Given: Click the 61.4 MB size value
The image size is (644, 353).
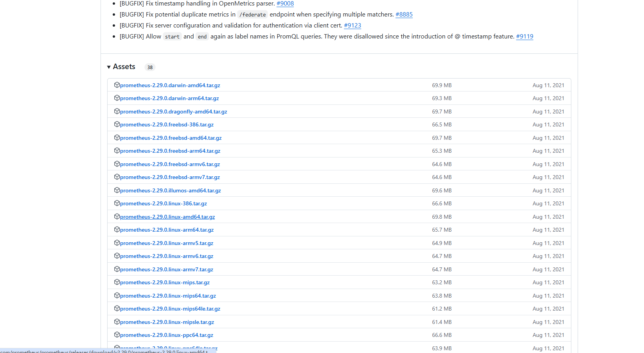Looking at the screenshot, I should click(x=442, y=322).
